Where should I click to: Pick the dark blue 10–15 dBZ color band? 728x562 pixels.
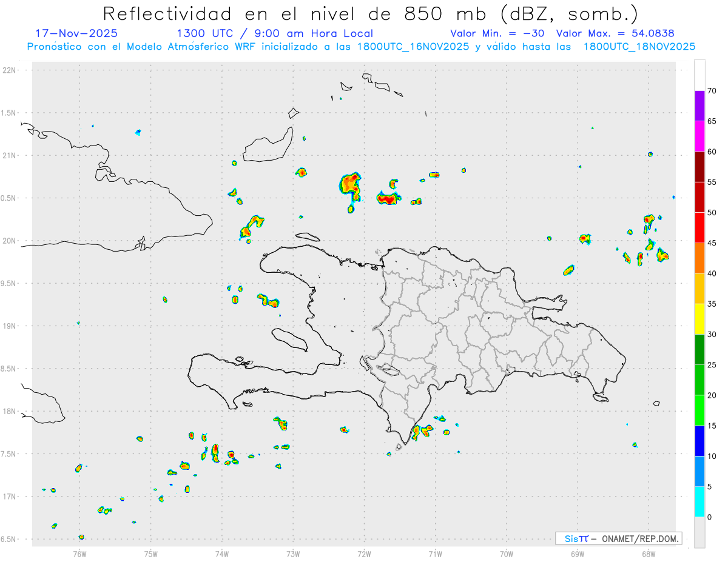coord(699,441)
